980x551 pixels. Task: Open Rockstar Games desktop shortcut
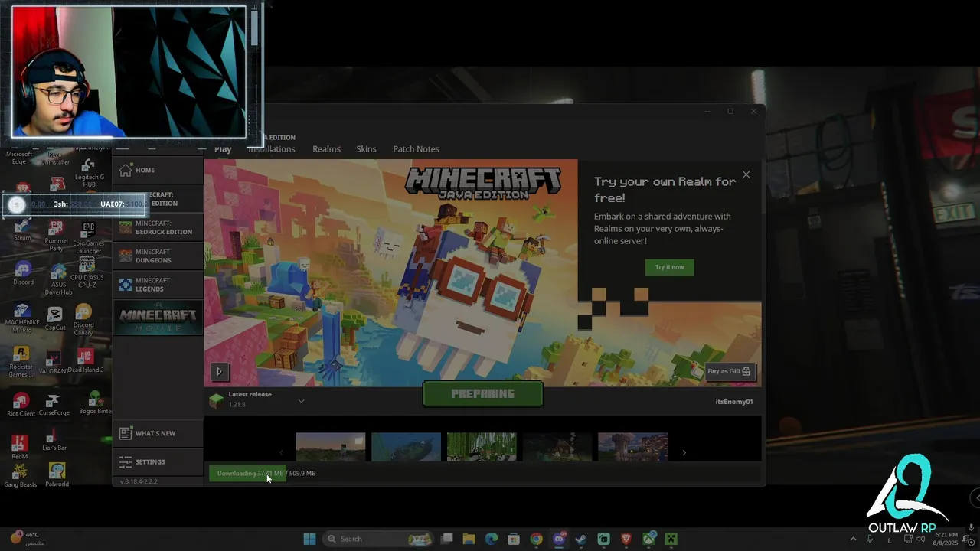click(21, 362)
